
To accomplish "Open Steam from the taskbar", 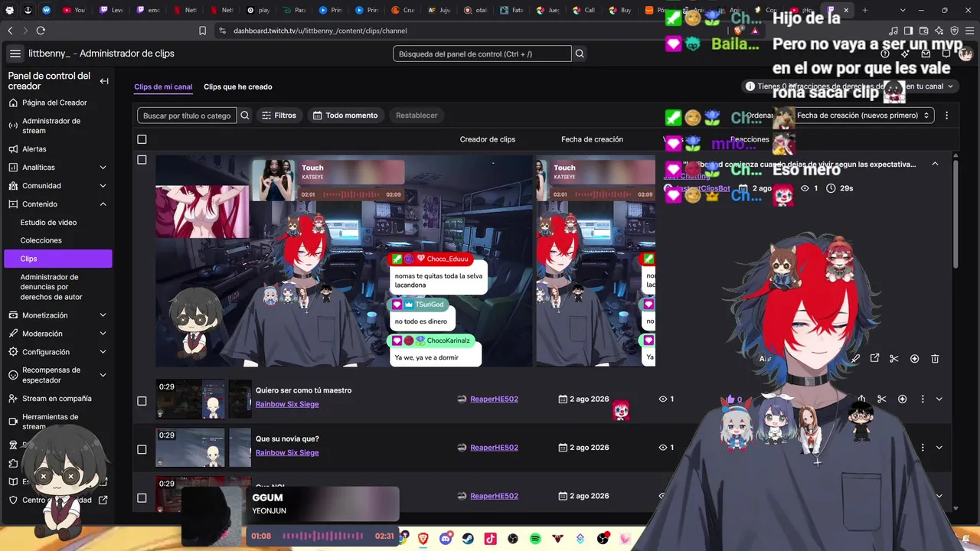I will (x=468, y=539).
